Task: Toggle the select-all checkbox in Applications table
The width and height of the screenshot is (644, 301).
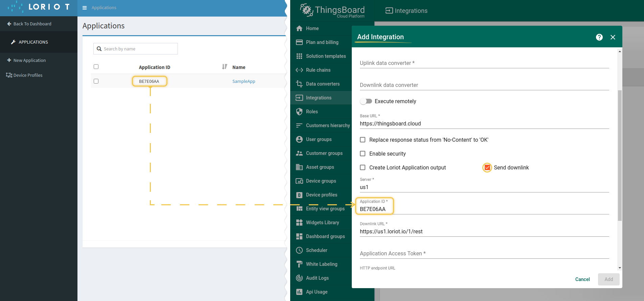Action: [96, 67]
